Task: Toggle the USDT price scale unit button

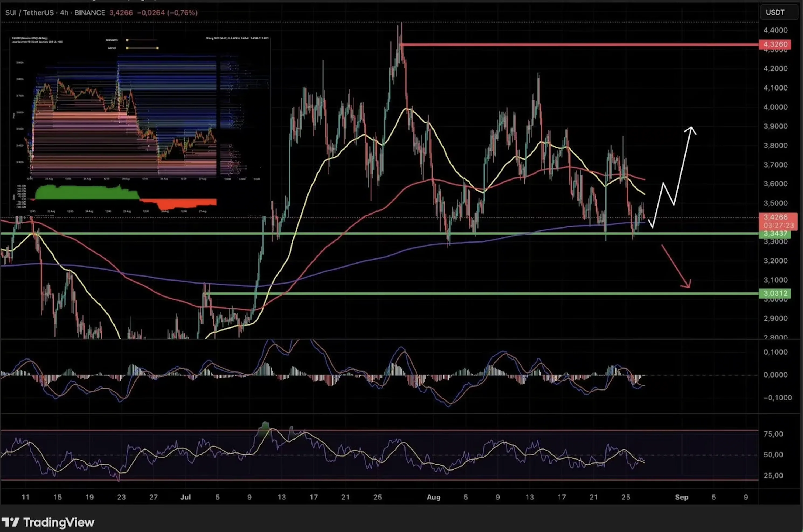Action: click(x=778, y=13)
